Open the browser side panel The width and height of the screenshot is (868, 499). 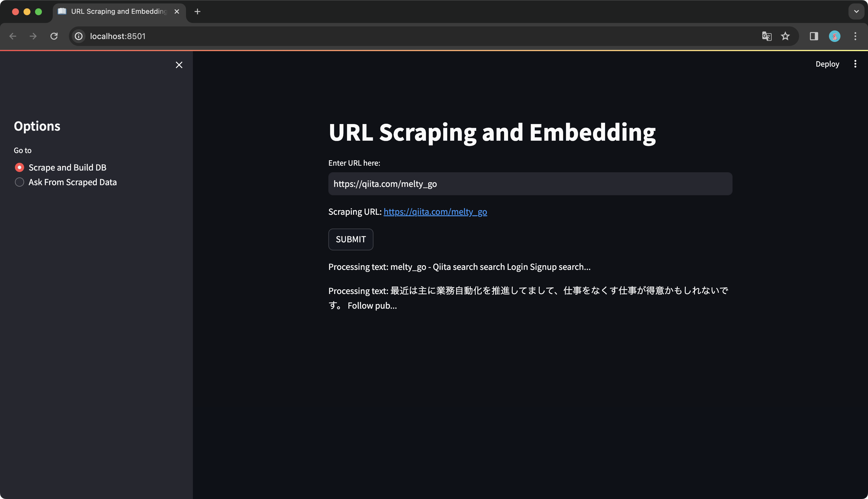point(814,36)
